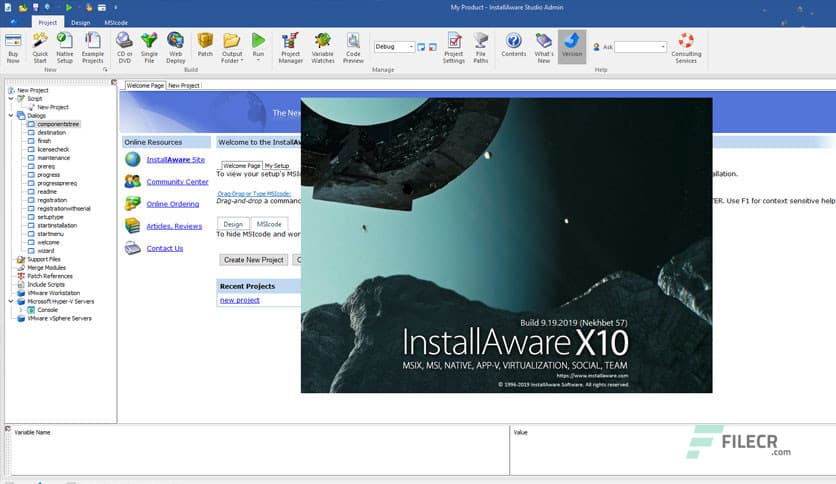Select startinstallation dialog item

(x=57, y=225)
